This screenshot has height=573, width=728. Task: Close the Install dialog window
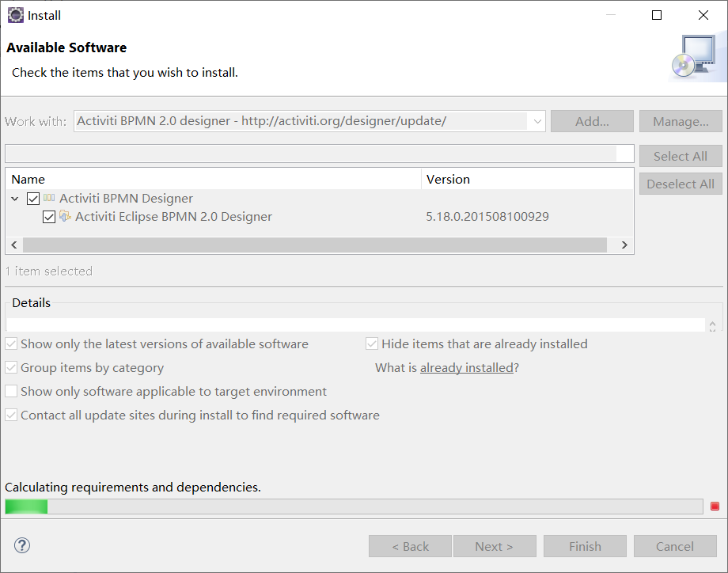point(703,15)
